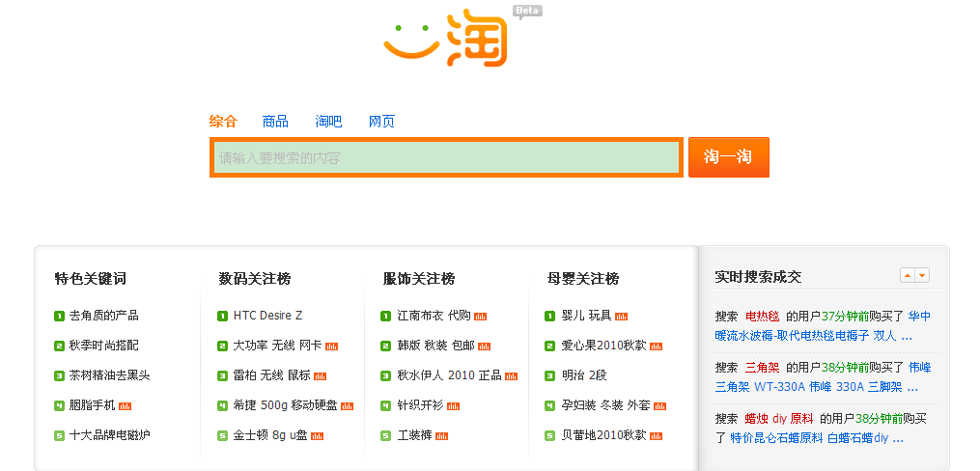This screenshot has height=471, width=980.
Task: Open the 雷柏 无线 鼠标 link
Action: tap(271, 375)
